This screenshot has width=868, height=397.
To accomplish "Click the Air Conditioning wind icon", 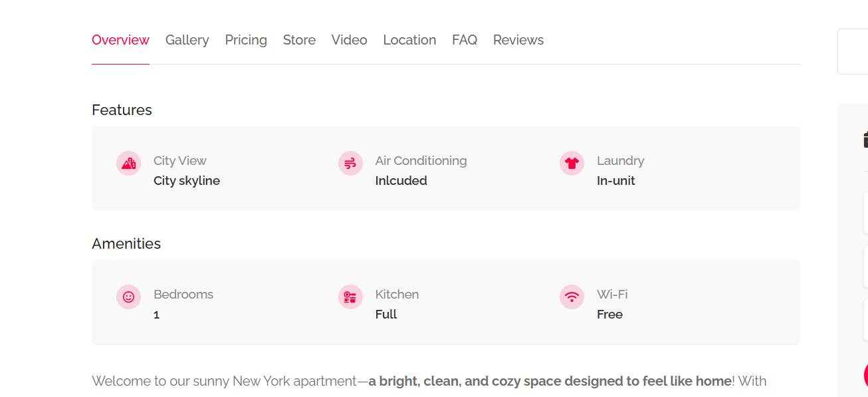I will [x=350, y=163].
